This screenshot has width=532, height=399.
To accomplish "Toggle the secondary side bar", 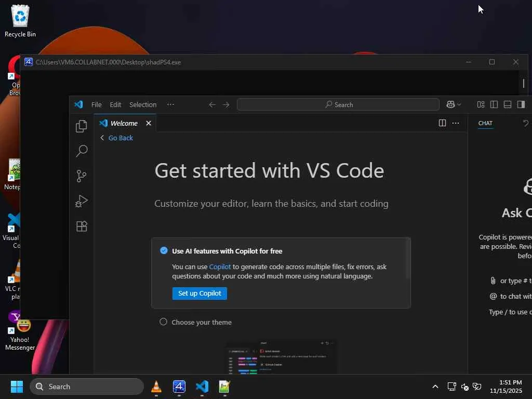I will [x=521, y=104].
